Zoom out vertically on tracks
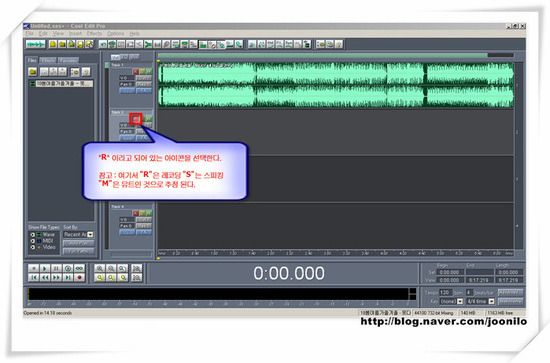 [x=137, y=277]
